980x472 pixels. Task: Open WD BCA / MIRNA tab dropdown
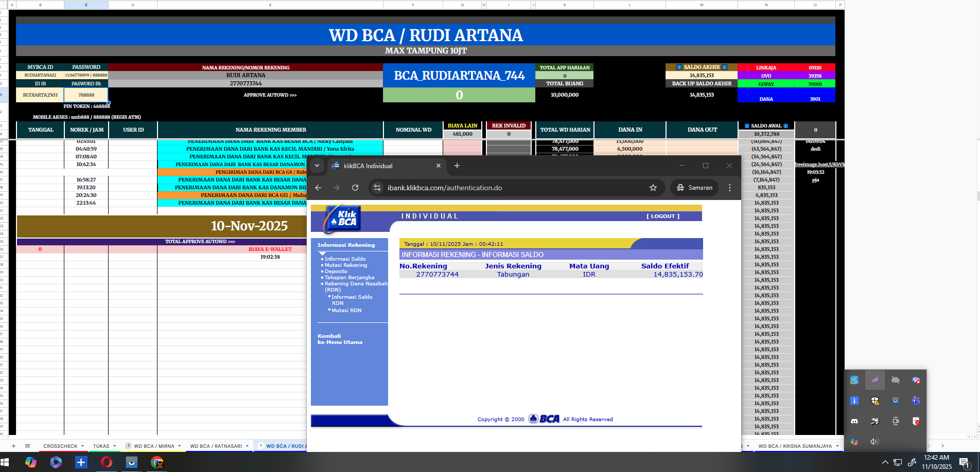pos(179,446)
